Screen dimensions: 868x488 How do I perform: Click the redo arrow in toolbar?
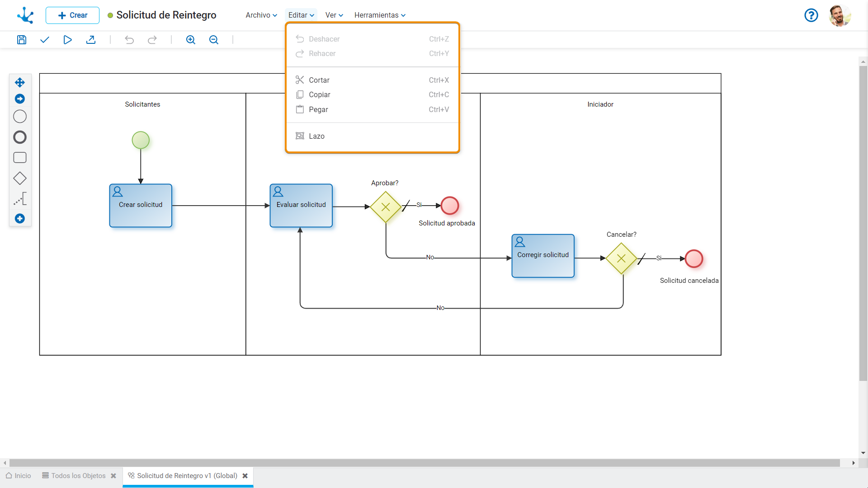(x=152, y=40)
